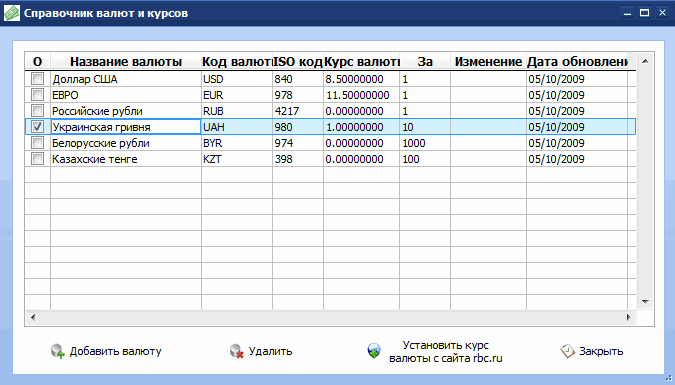Screen dimensions: 675x385
Task: Click the Добавить валюту coin icon
Action: coord(57,351)
